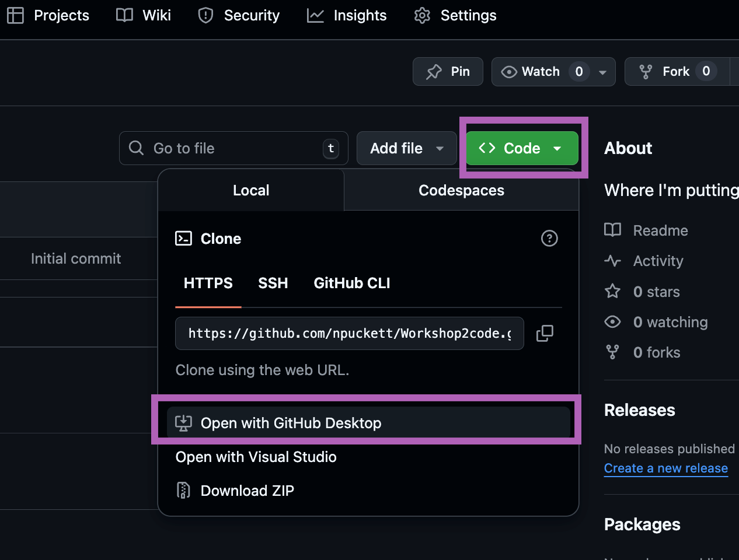
Task: Open with GitHub Desktop
Action: click(368, 423)
